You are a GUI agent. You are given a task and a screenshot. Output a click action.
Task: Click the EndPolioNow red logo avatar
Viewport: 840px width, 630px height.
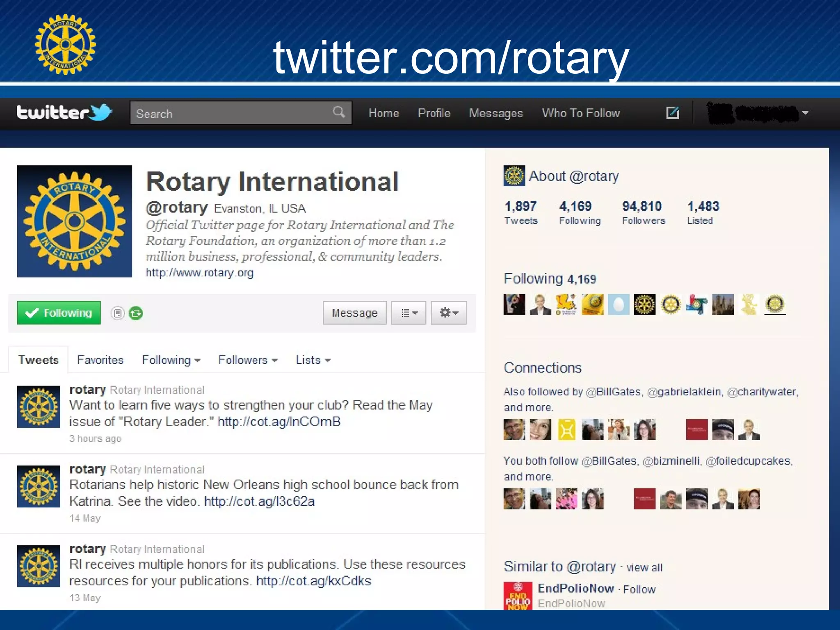click(518, 596)
